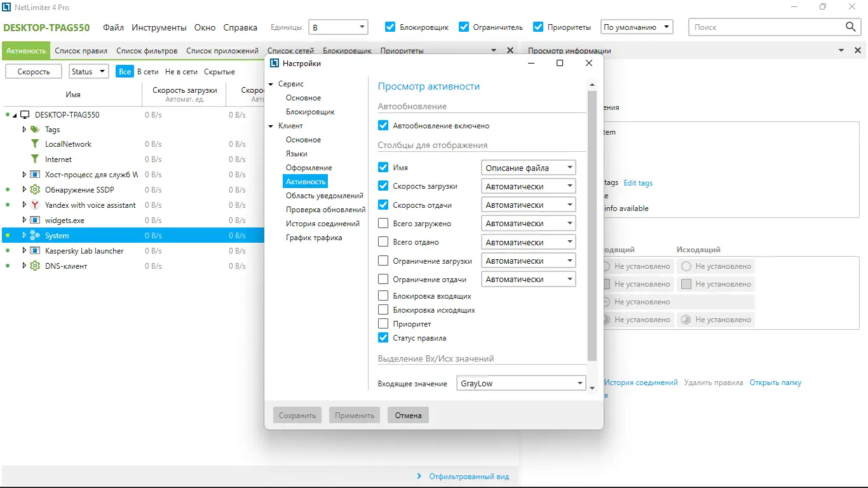Open the GrayLow incoming value dropdown
The image size is (868, 488).
pos(521,383)
